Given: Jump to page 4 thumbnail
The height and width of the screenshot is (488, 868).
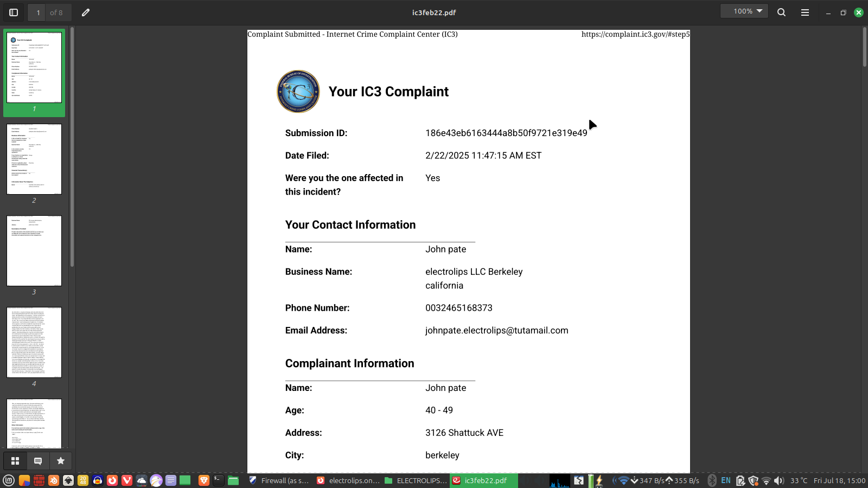Looking at the screenshot, I should [x=34, y=342].
